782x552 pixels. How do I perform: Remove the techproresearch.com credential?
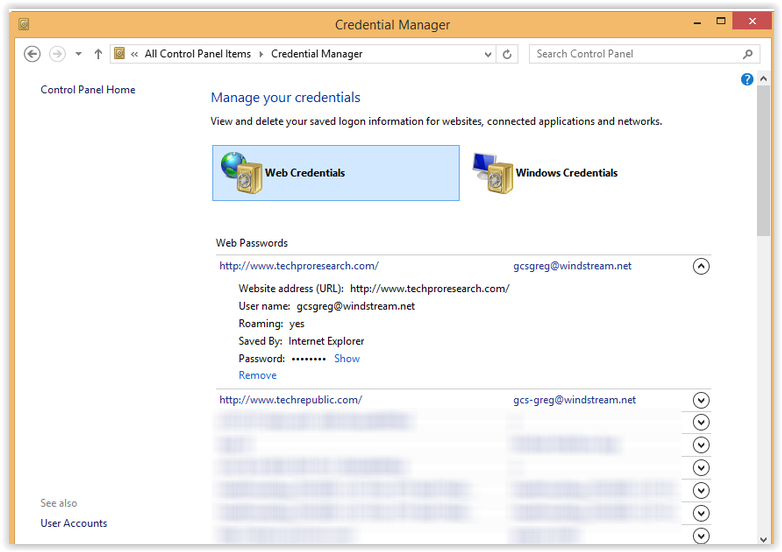tap(257, 375)
